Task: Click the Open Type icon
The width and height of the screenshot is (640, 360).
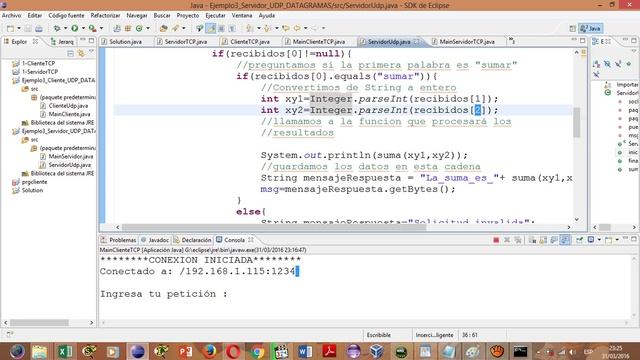Action: pyautogui.click(x=163, y=28)
